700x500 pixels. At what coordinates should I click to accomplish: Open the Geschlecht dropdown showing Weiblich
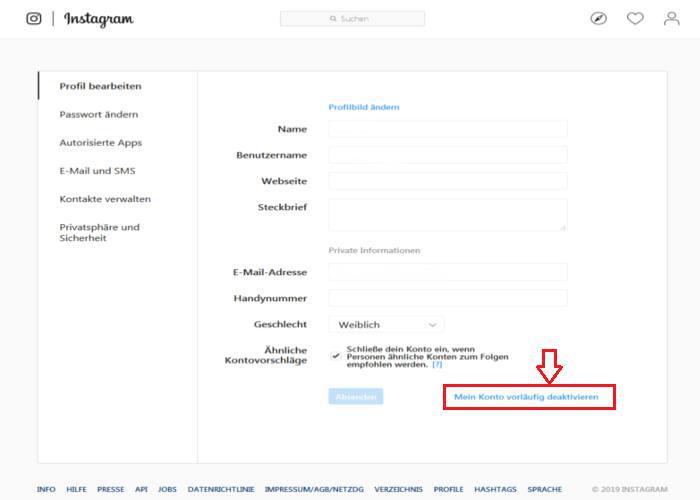pos(386,325)
